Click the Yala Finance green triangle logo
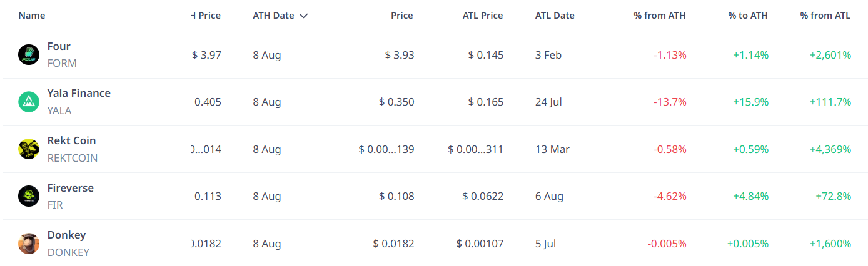The width and height of the screenshot is (868, 266). tap(29, 102)
